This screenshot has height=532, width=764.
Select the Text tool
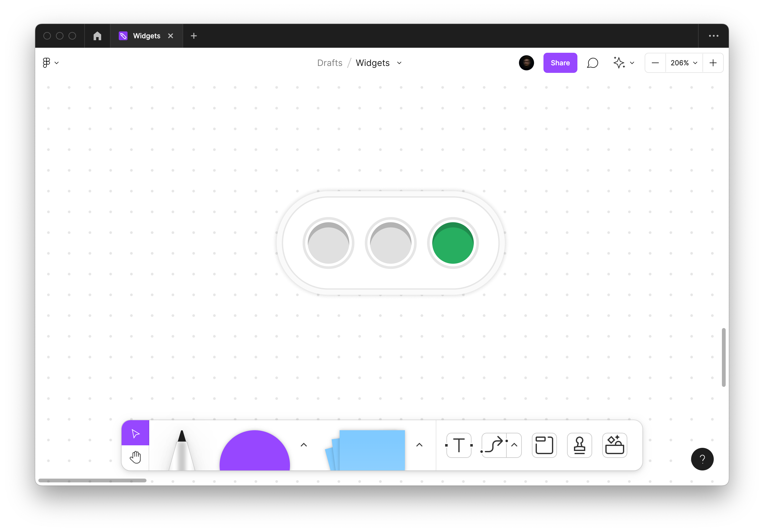[x=459, y=445]
